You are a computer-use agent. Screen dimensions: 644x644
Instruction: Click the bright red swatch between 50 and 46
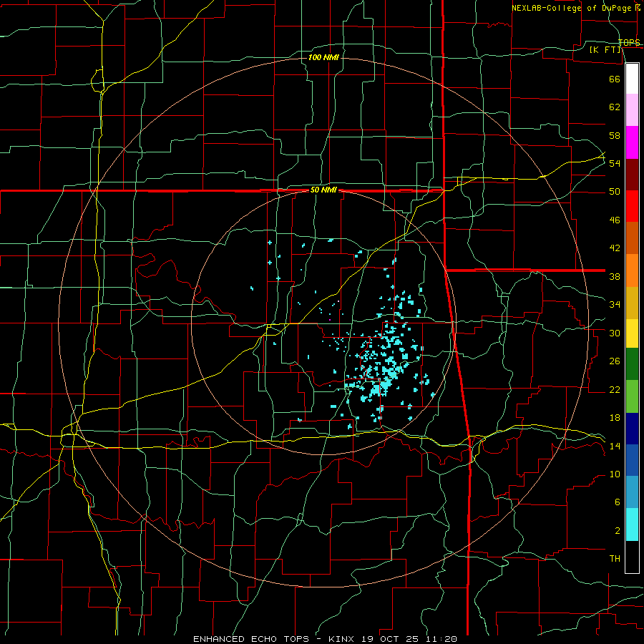coord(632,206)
